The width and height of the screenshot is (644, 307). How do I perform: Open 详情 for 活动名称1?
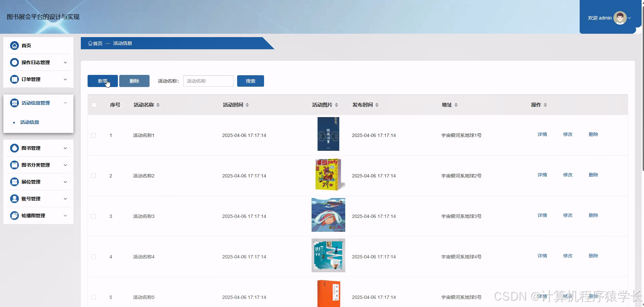[x=542, y=134]
